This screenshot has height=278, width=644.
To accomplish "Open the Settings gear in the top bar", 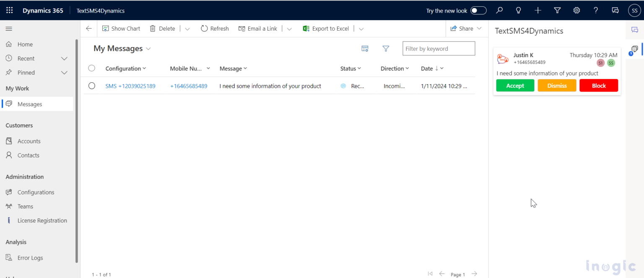I will coord(576,10).
